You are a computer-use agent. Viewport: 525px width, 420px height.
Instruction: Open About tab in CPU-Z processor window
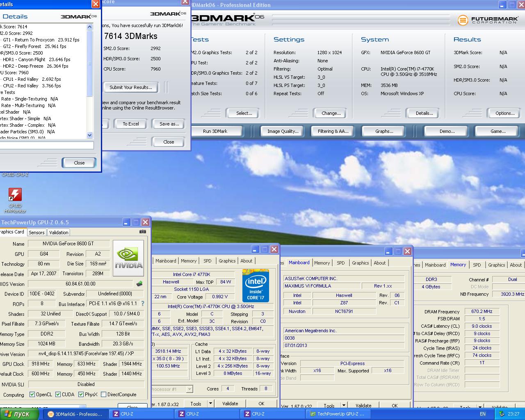pos(247,261)
